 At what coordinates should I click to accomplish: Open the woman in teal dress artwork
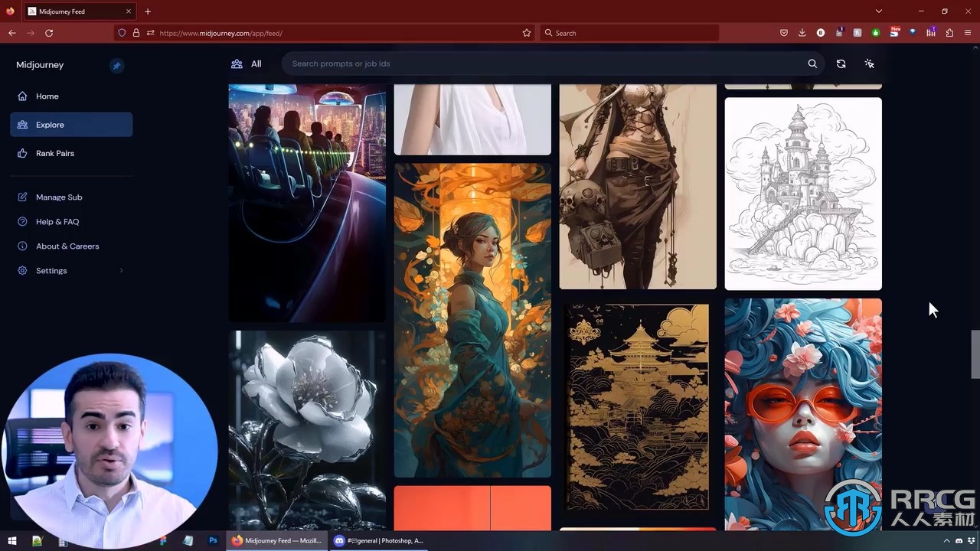coord(472,320)
